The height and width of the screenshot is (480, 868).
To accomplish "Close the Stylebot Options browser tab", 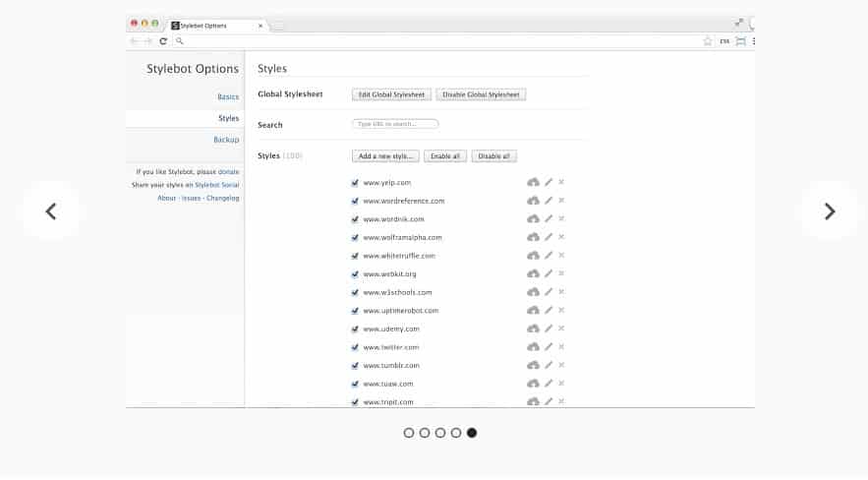I will [260, 26].
